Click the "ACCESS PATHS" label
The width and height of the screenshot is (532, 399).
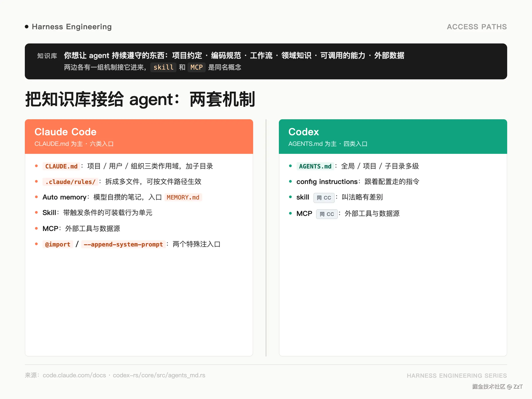pyautogui.click(x=477, y=27)
